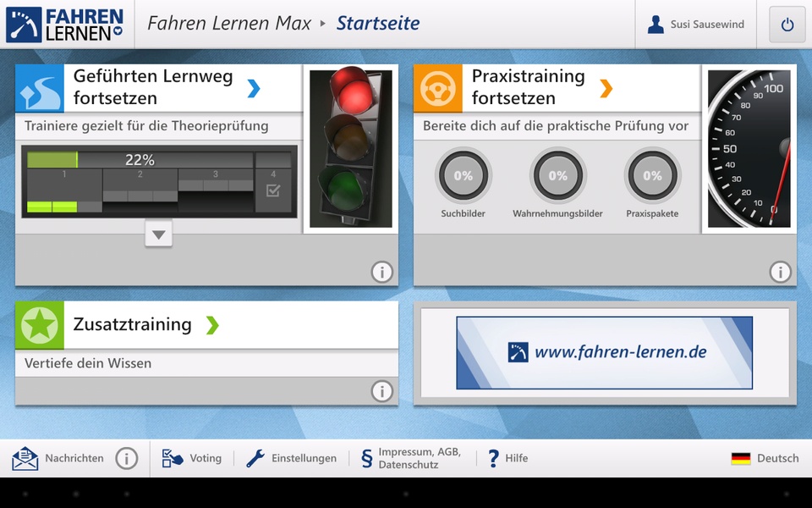Click 'Trainiere gezielt für die Theorieprüfung' text

tap(146, 126)
